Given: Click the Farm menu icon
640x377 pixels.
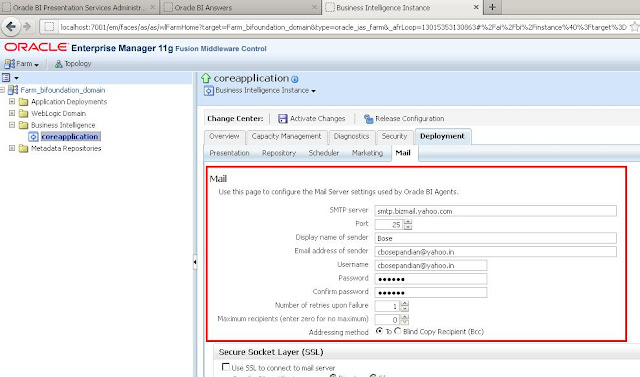Looking at the screenshot, I should 9,64.
